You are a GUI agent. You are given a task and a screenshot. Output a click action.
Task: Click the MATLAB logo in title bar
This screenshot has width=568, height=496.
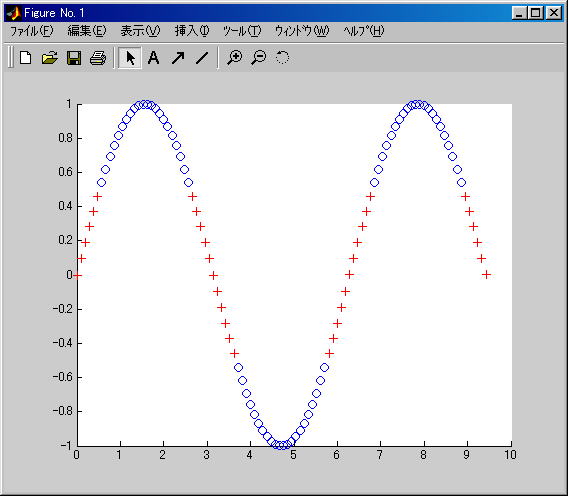(x=14, y=13)
